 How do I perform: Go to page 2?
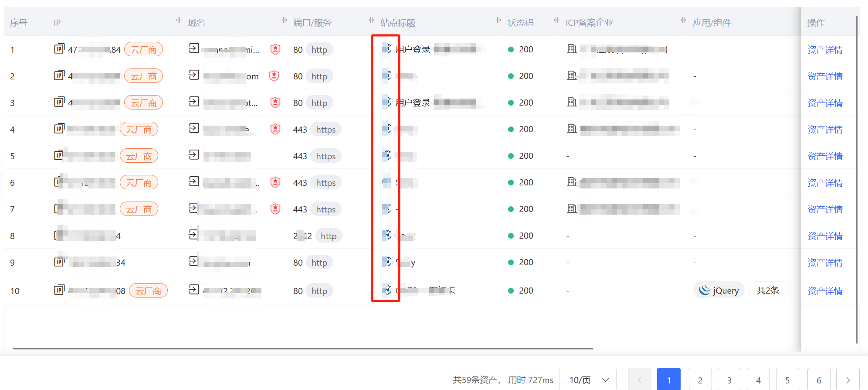click(700, 380)
